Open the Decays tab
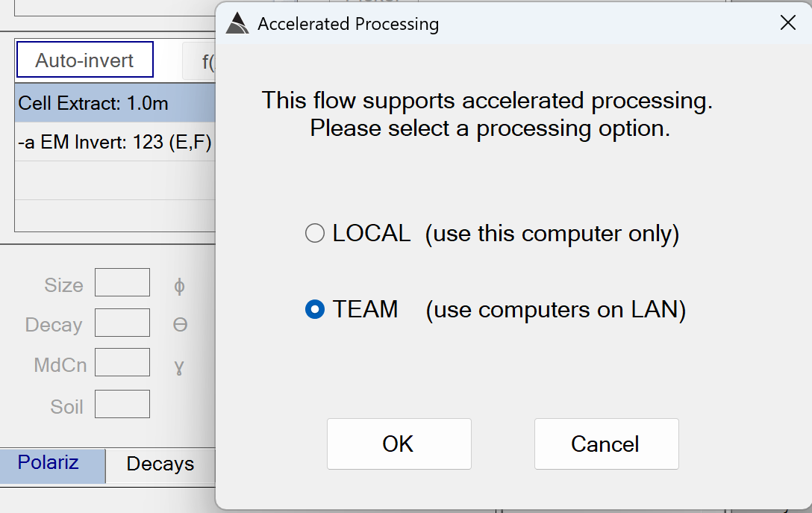Image resolution: width=812 pixels, height=513 pixels. 160,464
